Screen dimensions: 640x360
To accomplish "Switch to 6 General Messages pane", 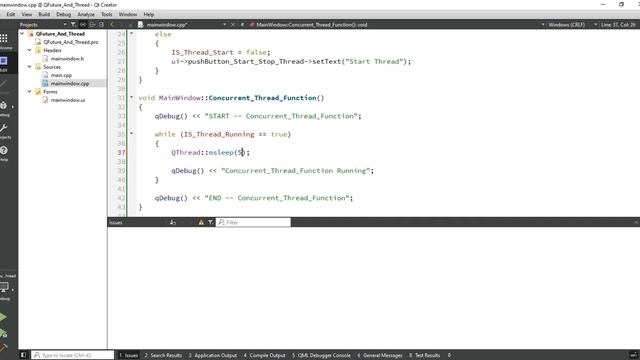I will [x=380, y=355].
